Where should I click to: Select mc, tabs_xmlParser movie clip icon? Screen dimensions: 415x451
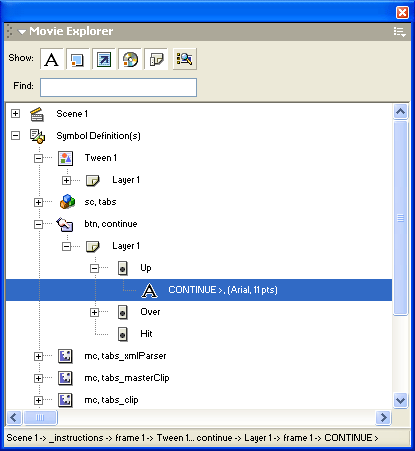(65, 356)
